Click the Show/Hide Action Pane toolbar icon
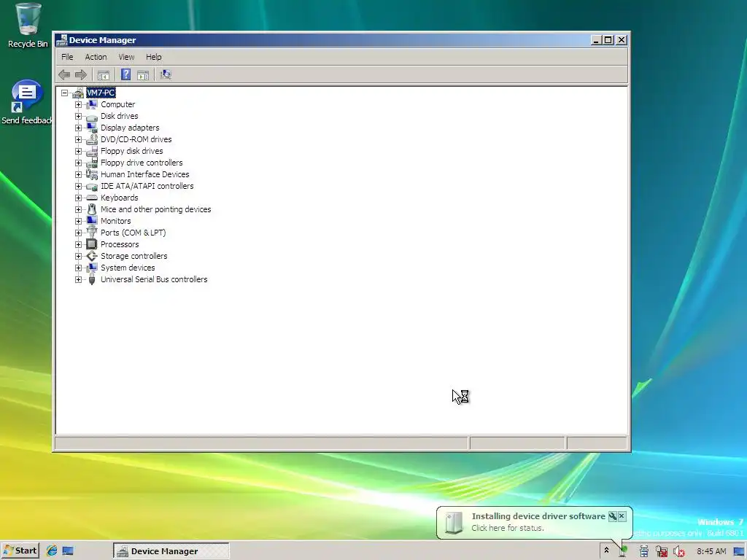The height and width of the screenshot is (560, 747). pyautogui.click(x=143, y=75)
